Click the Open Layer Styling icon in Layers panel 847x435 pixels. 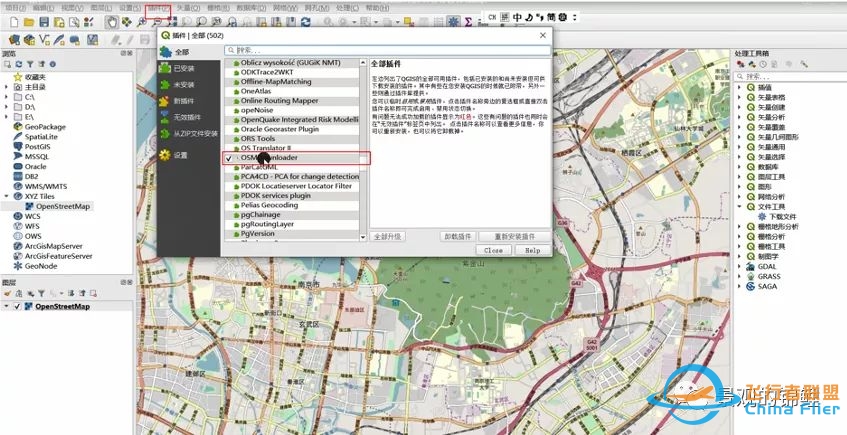click(8, 293)
